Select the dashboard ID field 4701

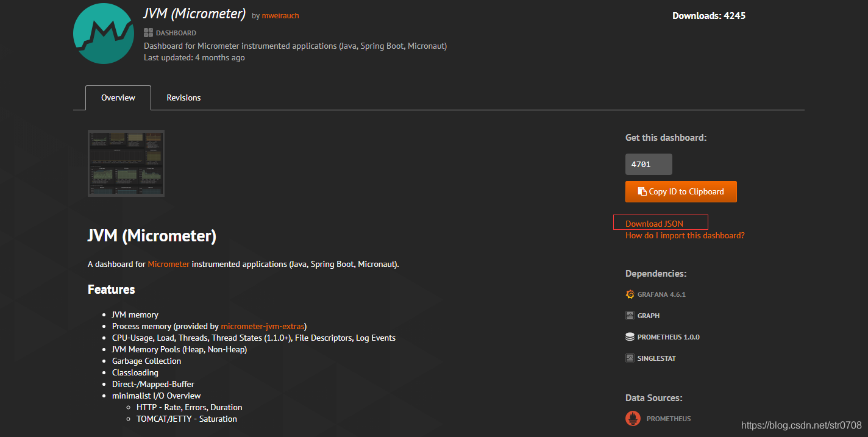(x=649, y=165)
